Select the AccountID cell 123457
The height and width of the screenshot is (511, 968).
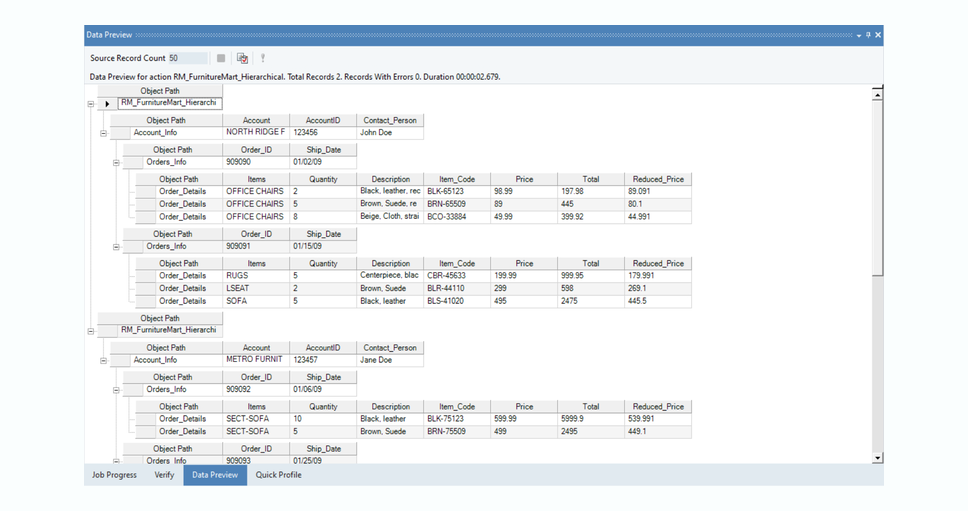(323, 360)
